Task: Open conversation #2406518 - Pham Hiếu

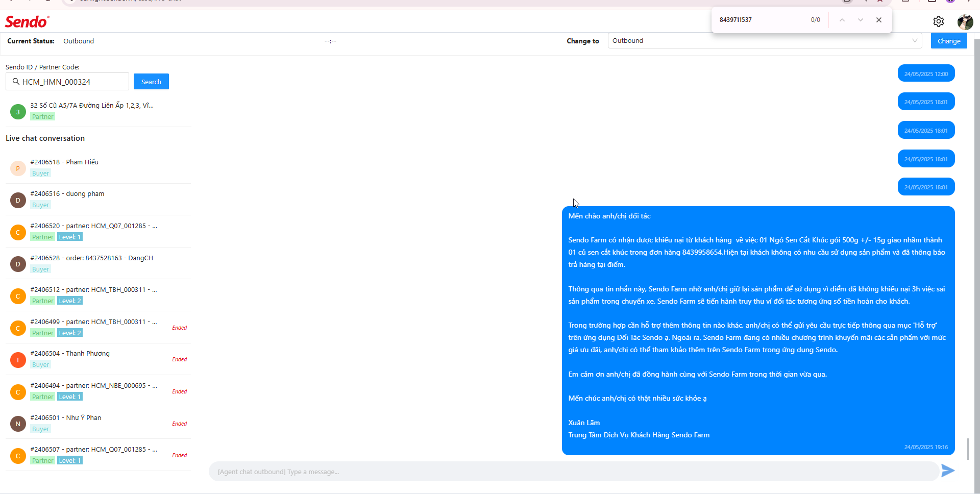Action: pyautogui.click(x=98, y=167)
